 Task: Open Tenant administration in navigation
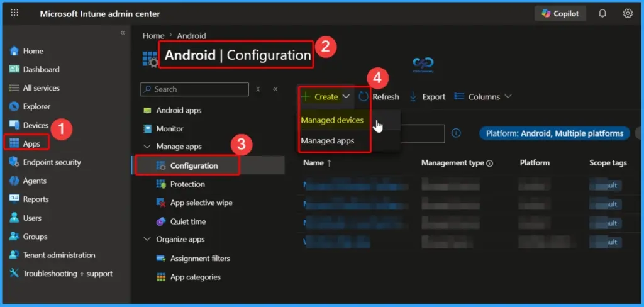58,255
